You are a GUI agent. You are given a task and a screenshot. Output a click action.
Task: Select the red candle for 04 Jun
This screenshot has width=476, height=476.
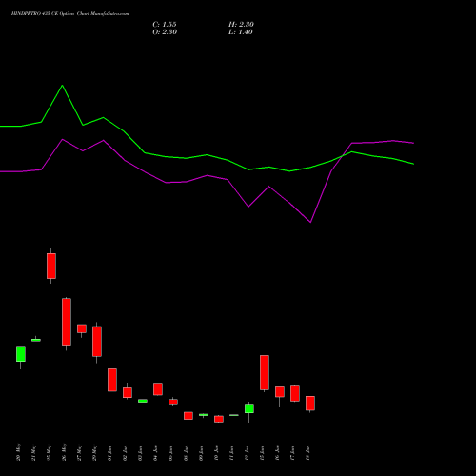[158, 389]
